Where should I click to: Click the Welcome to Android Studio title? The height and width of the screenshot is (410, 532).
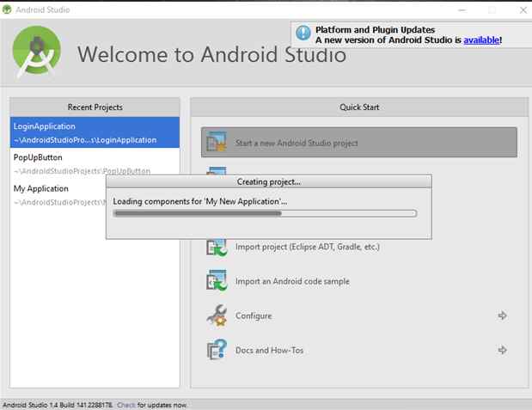click(x=211, y=55)
